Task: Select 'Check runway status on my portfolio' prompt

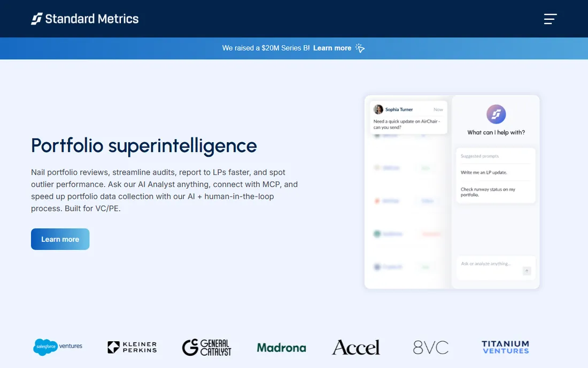Action: click(x=488, y=191)
